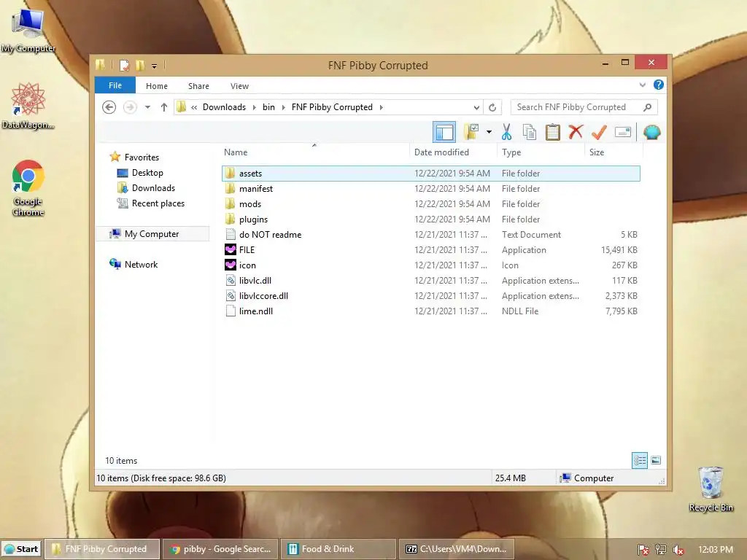The width and height of the screenshot is (747, 560).
Task: Switch to the View ribbon tab
Action: click(x=239, y=86)
